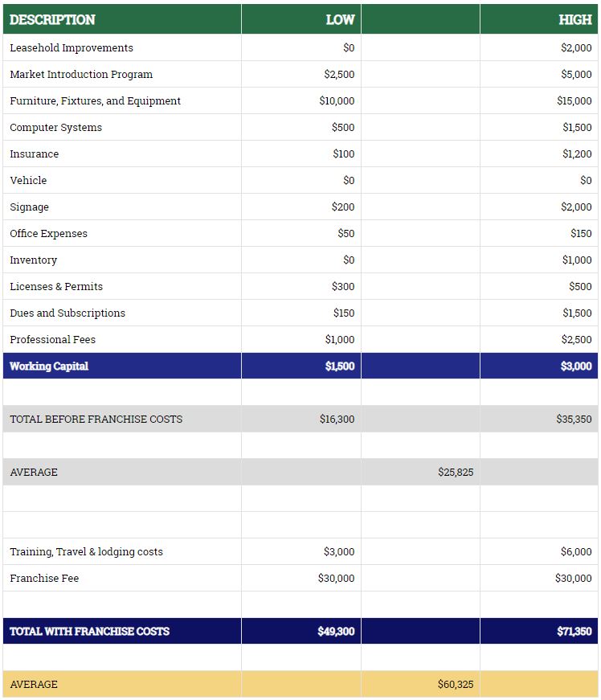Click the LOW column header
601x700 pixels.
(x=340, y=19)
